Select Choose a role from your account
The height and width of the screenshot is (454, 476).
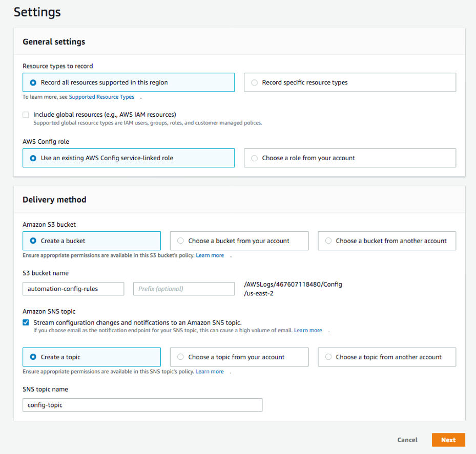click(x=255, y=158)
